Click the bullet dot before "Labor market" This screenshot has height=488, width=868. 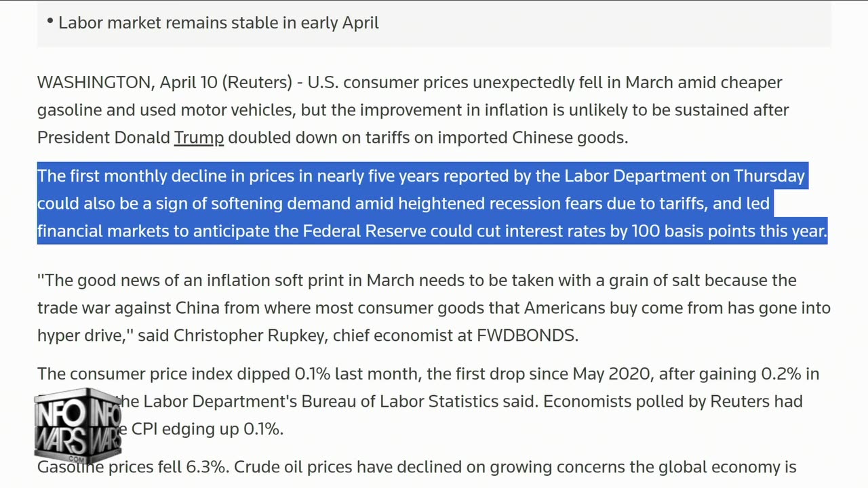(x=50, y=21)
